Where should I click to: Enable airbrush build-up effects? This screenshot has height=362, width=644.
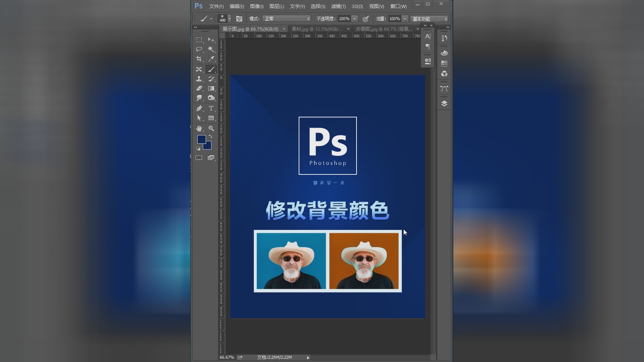tap(366, 19)
